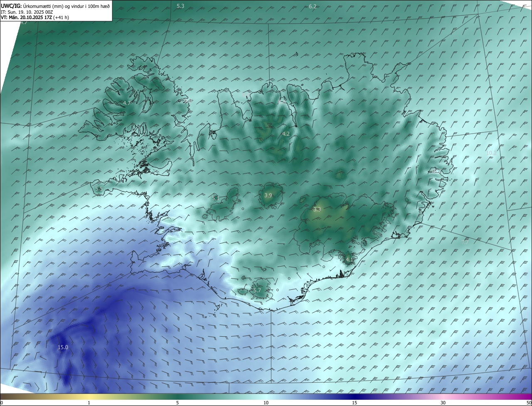Click the '7.7' value label southeast of Iceland
The height and width of the screenshot is (406, 532).
click(465, 242)
